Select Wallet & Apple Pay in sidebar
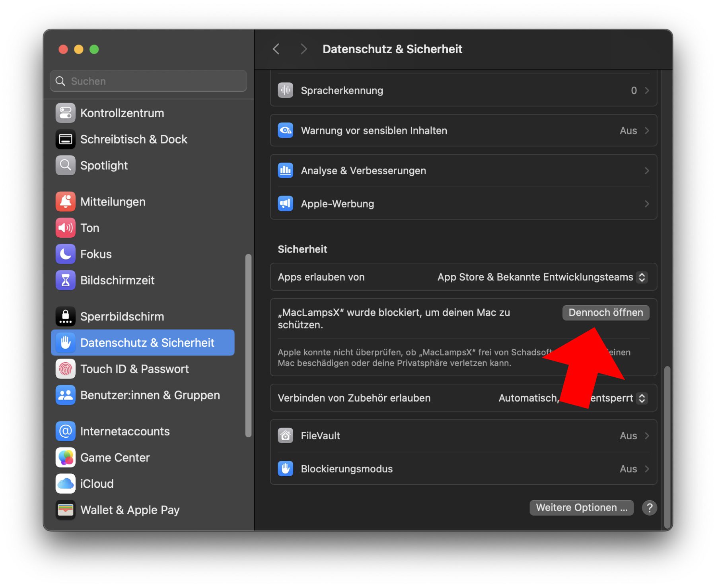Viewport: 716px width, 588px height. pos(130,510)
